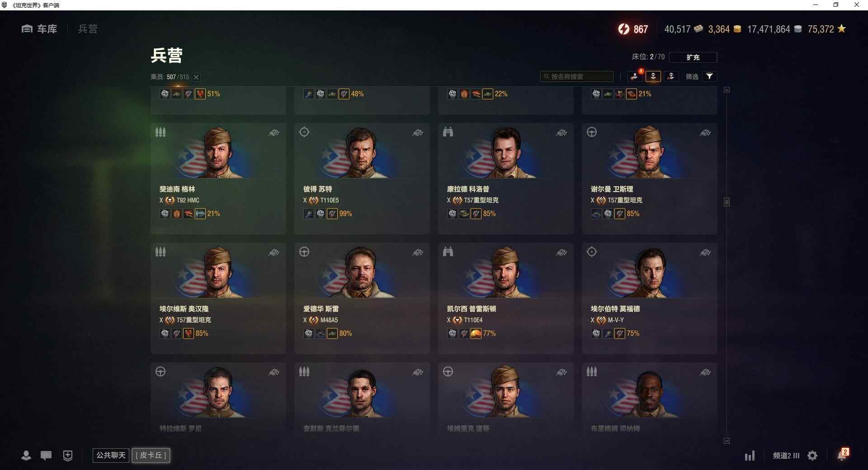The image size is (868, 470).
Task: Open the notification bell with badge 2
Action: (x=843, y=455)
